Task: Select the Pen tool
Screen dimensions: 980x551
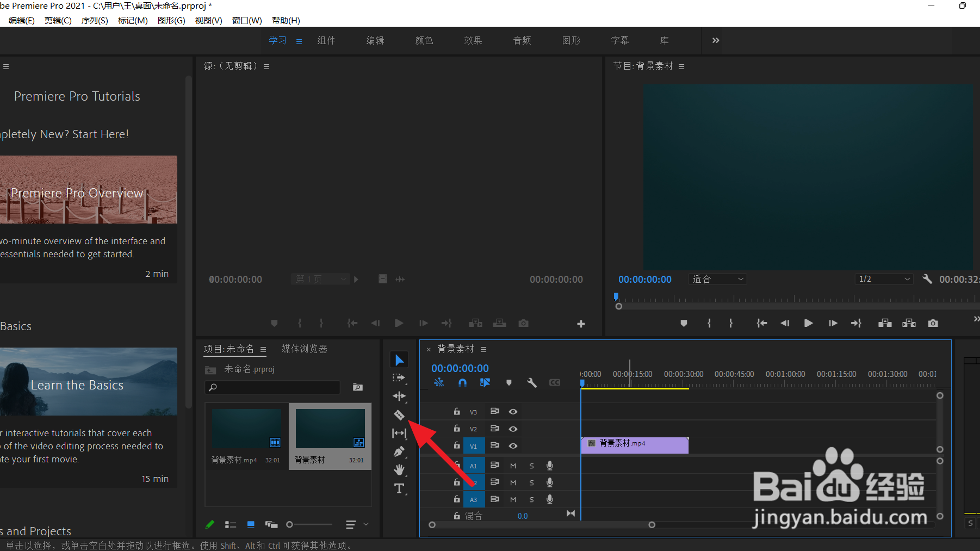Action: [x=399, y=451]
